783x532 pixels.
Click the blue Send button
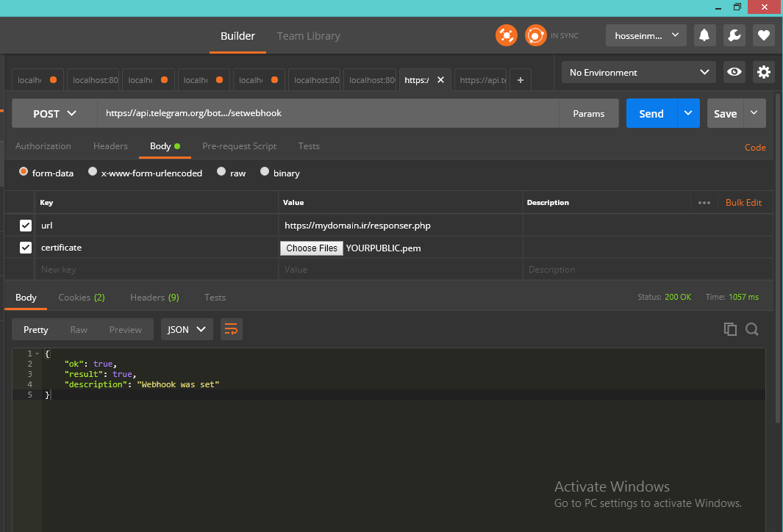651,113
